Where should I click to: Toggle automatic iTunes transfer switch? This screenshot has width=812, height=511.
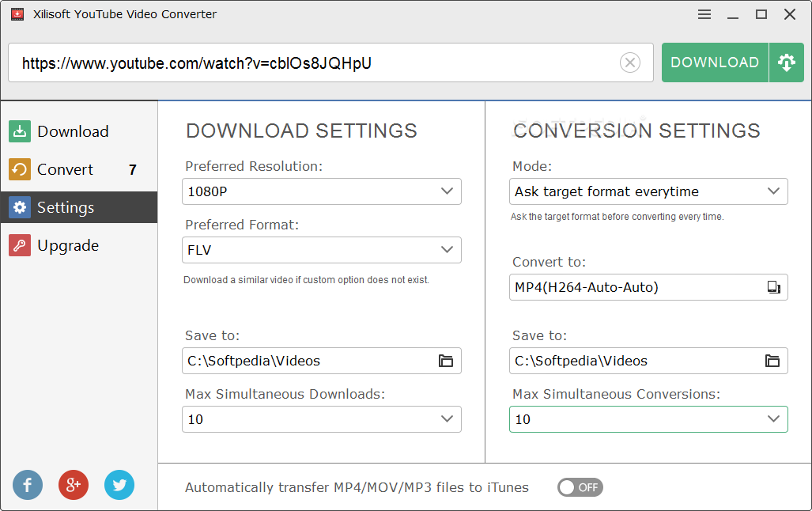(580, 487)
